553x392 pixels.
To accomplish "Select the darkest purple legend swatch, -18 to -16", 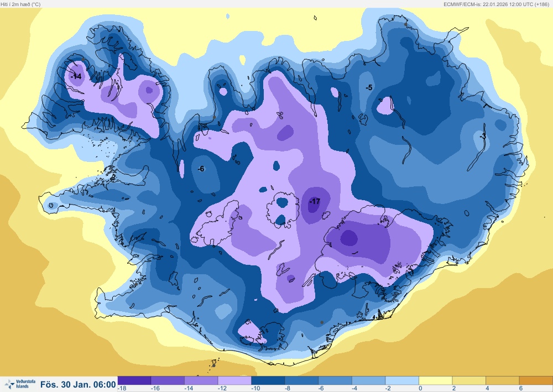I will pyautogui.click(x=134, y=380).
